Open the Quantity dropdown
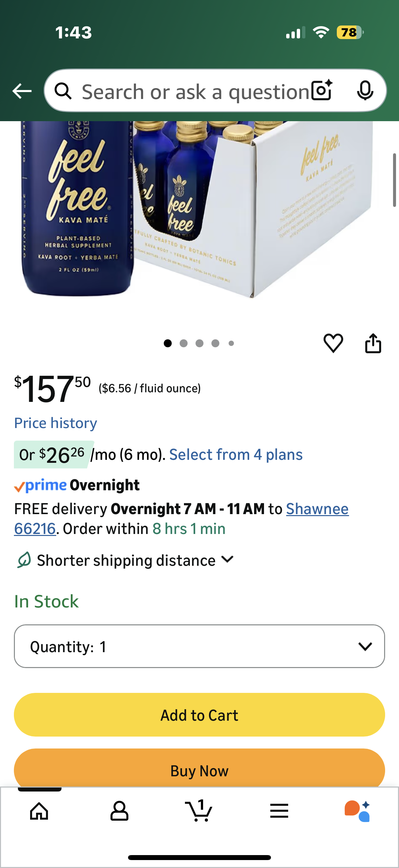 [x=199, y=646]
